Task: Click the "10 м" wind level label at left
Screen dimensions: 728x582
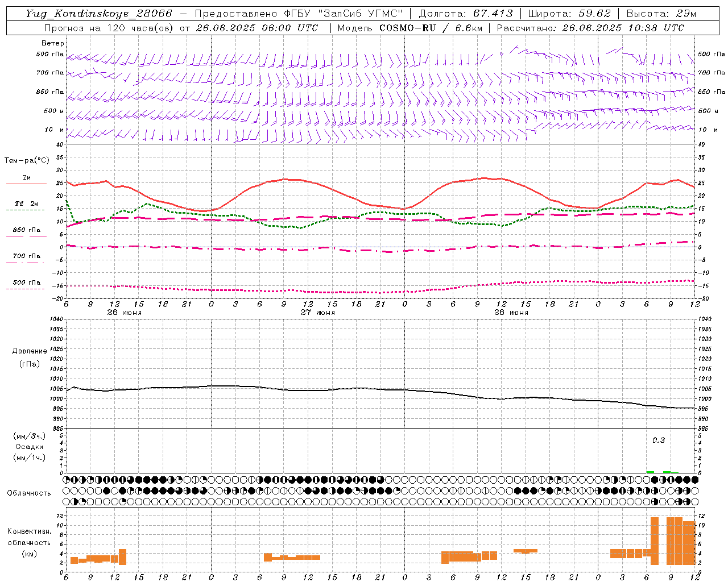Action: (55, 130)
